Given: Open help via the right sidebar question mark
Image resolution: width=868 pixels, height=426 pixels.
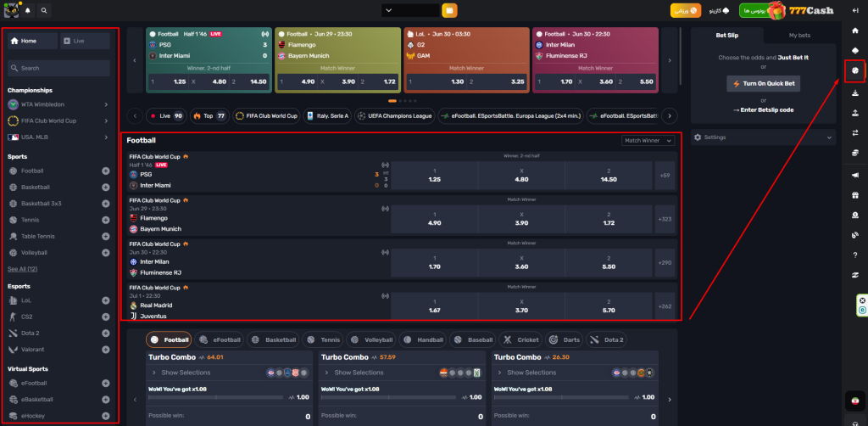Looking at the screenshot, I should [x=854, y=255].
